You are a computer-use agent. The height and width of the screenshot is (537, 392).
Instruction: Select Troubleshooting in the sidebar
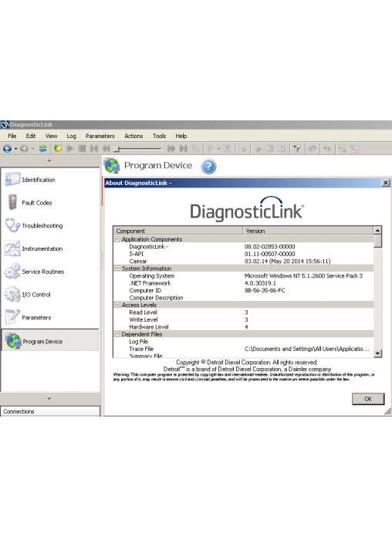50,226
